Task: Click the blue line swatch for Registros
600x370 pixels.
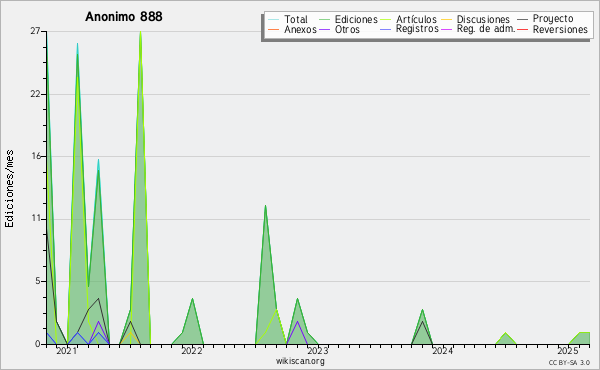Action: pyautogui.click(x=385, y=29)
